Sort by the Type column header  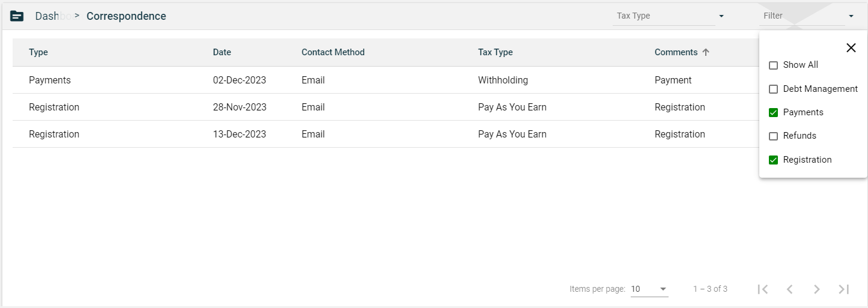tap(38, 52)
